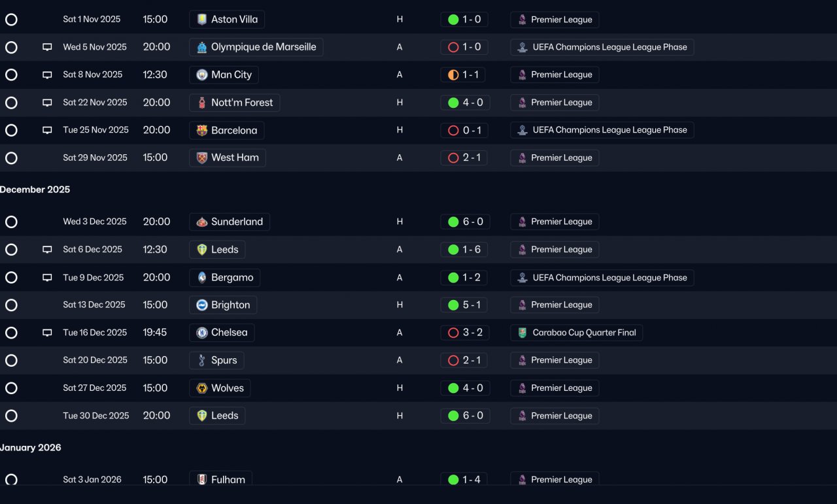Click the TV icon beside Man City fixture

click(47, 75)
